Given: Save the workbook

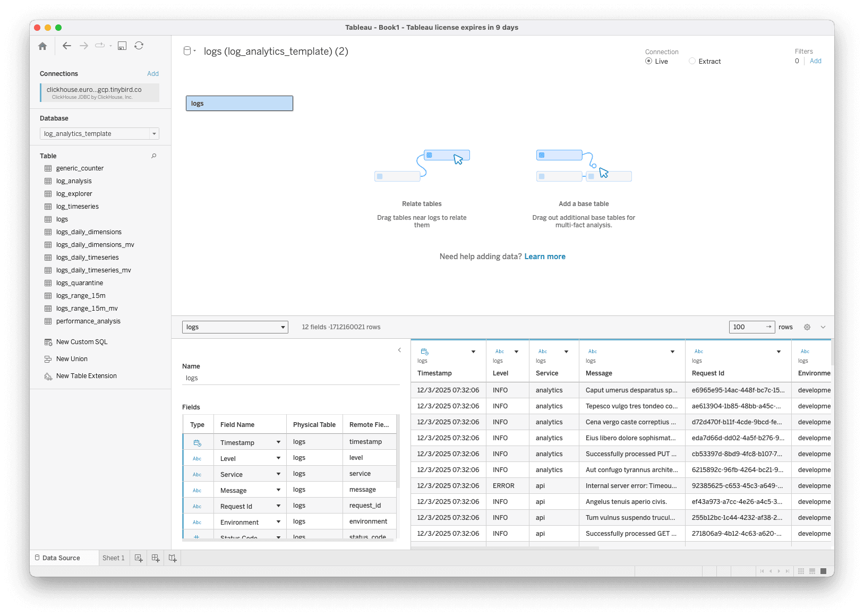Looking at the screenshot, I should click(122, 46).
